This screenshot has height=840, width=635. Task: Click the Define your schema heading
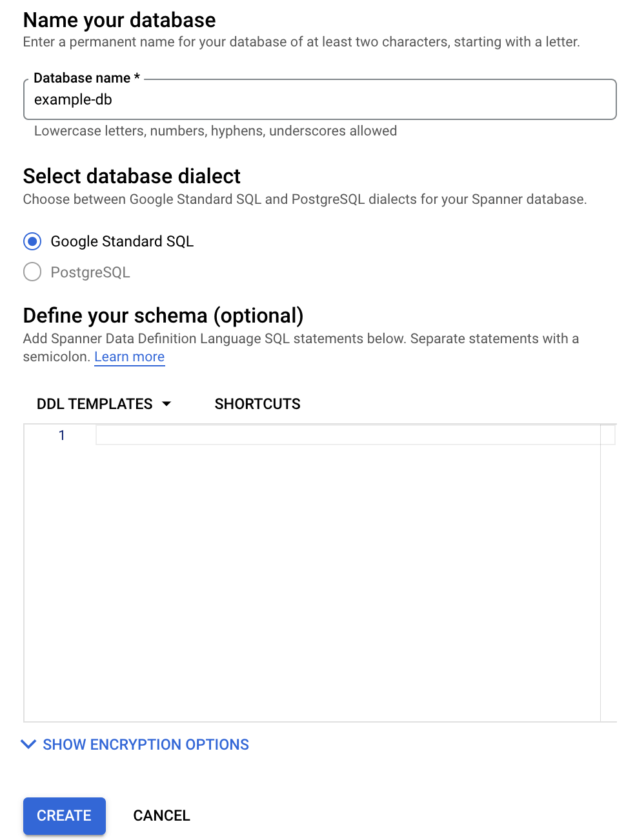[164, 315]
